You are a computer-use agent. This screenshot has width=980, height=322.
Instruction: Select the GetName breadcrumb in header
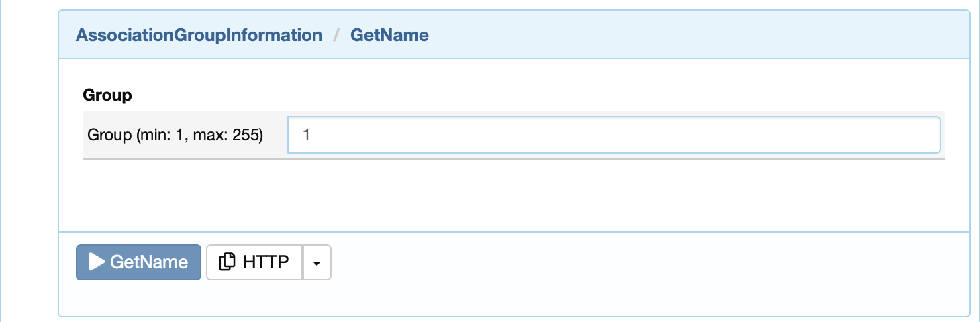tap(389, 35)
